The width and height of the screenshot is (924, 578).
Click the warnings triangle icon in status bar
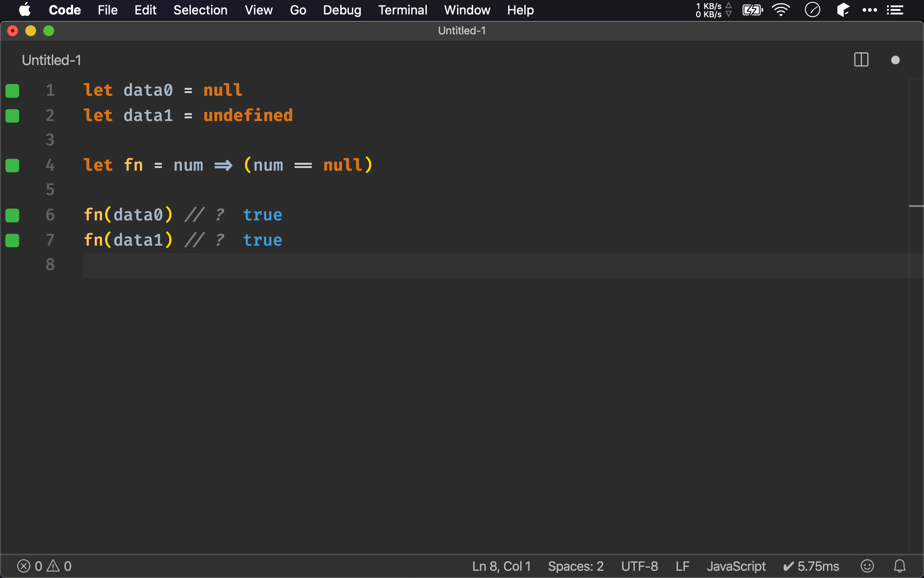coord(53,566)
